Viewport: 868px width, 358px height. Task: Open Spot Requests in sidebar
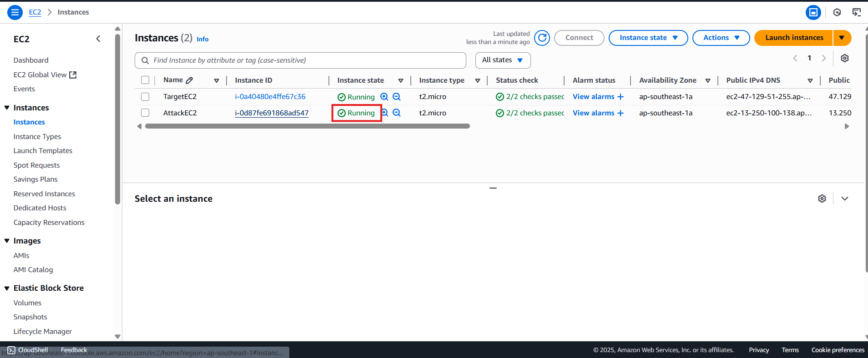36,165
